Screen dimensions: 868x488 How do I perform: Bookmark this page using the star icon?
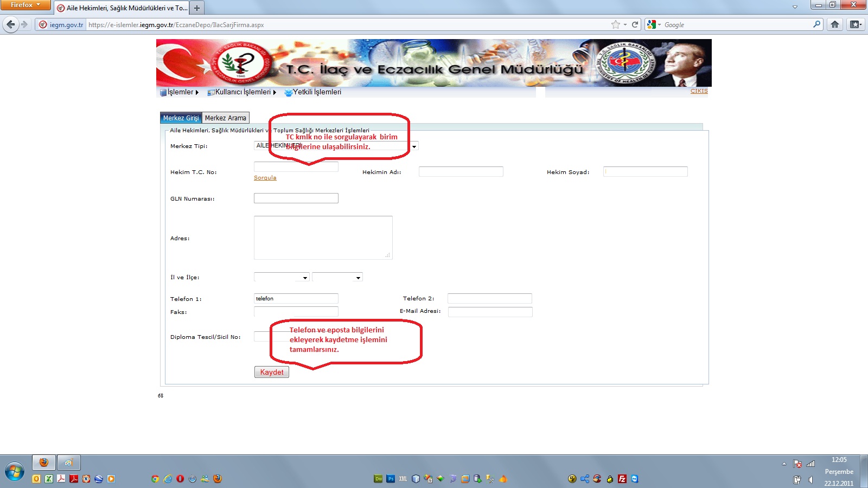pyautogui.click(x=615, y=24)
